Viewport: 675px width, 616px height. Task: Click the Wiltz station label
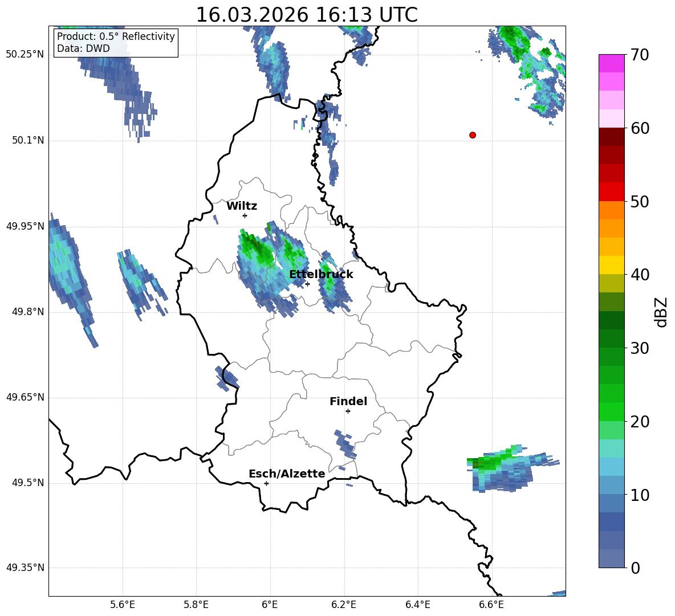click(242, 206)
